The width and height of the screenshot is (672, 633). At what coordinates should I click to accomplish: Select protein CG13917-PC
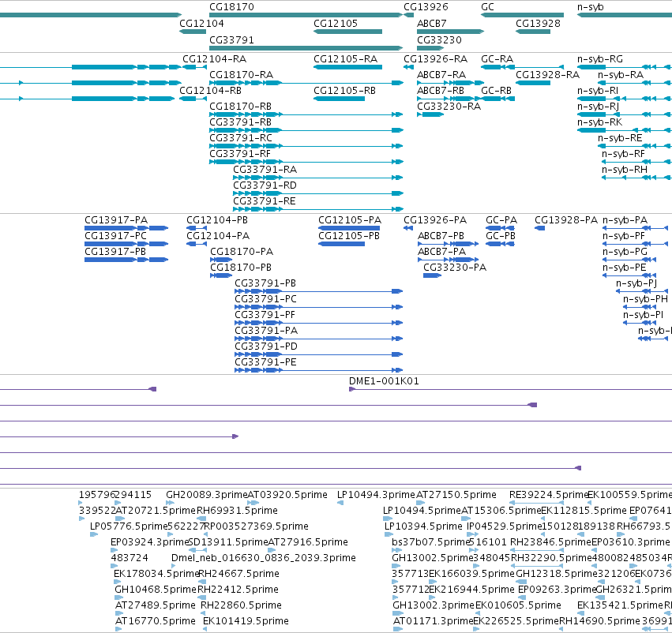[x=126, y=244]
